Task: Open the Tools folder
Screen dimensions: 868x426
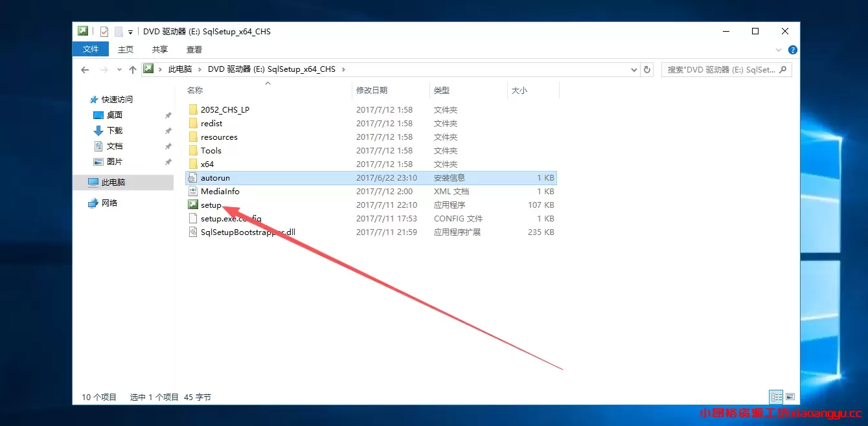Action: 210,150
